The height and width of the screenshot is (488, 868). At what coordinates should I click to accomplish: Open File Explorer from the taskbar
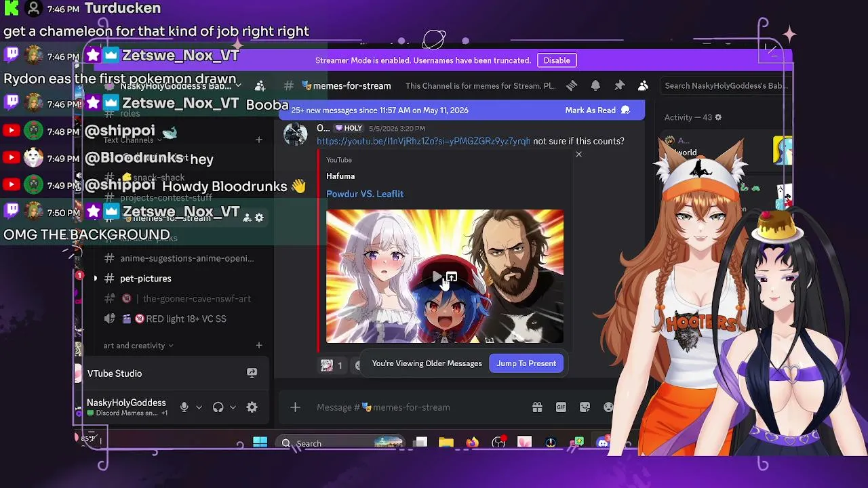(x=446, y=443)
